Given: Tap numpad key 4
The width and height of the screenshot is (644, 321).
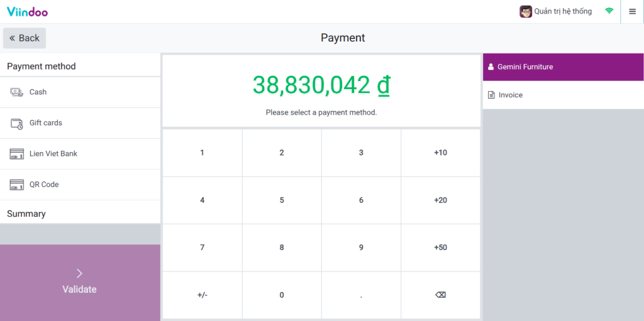Looking at the screenshot, I should tap(202, 200).
